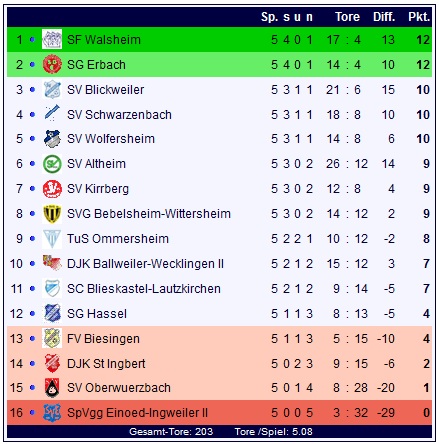This screenshot has height=444, width=439.
Task: Click the Diff. column header
Action: (384, 17)
